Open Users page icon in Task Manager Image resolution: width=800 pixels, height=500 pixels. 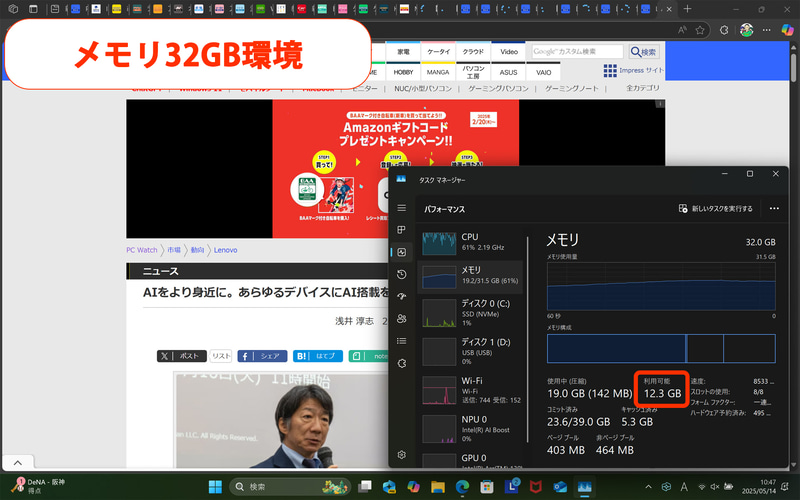point(402,319)
